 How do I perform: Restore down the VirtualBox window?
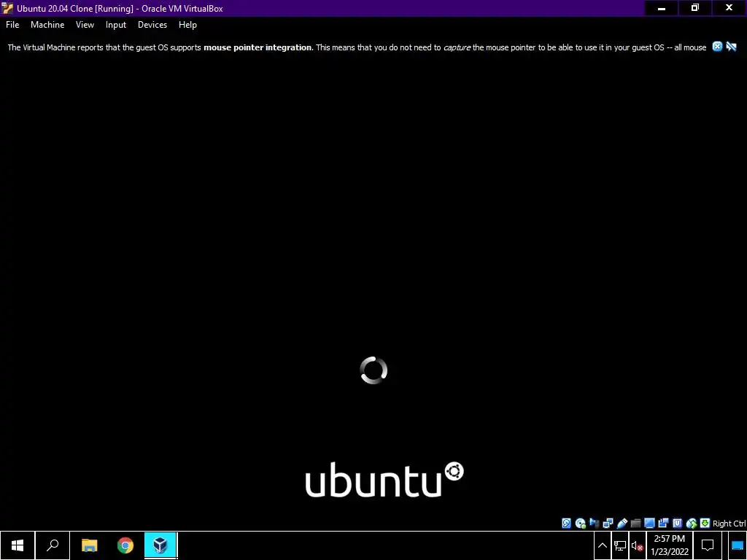[695, 8]
